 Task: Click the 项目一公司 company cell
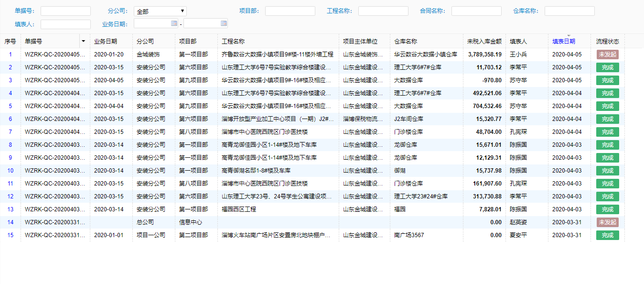click(x=151, y=235)
